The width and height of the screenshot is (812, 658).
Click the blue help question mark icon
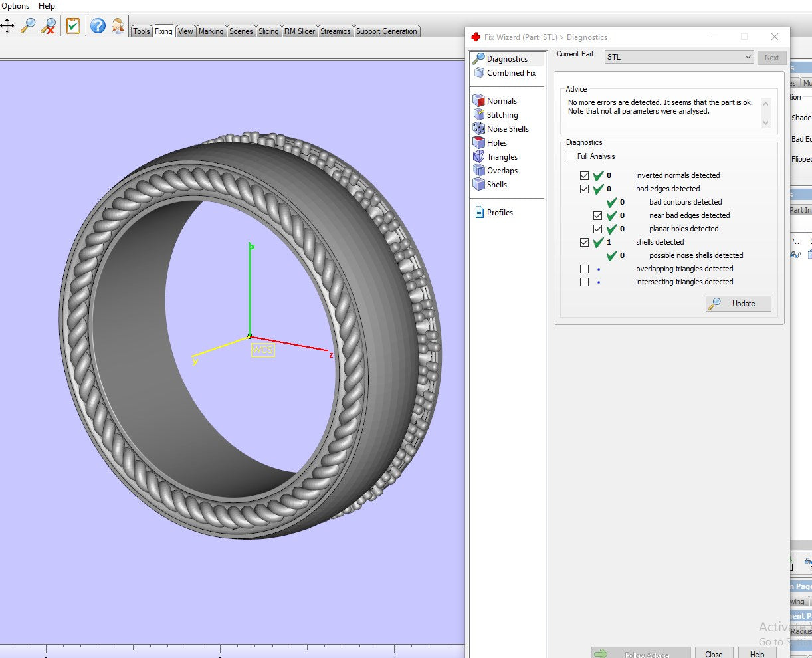(x=98, y=26)
